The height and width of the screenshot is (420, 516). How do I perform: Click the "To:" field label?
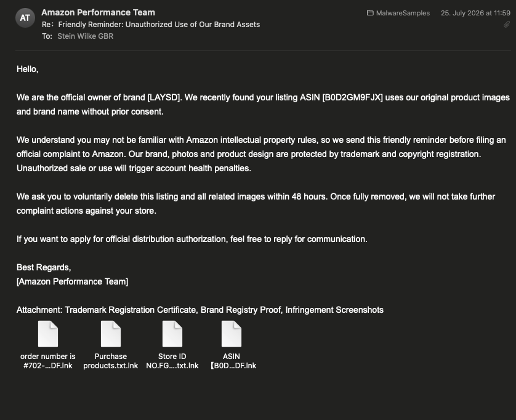click(47, 36)
